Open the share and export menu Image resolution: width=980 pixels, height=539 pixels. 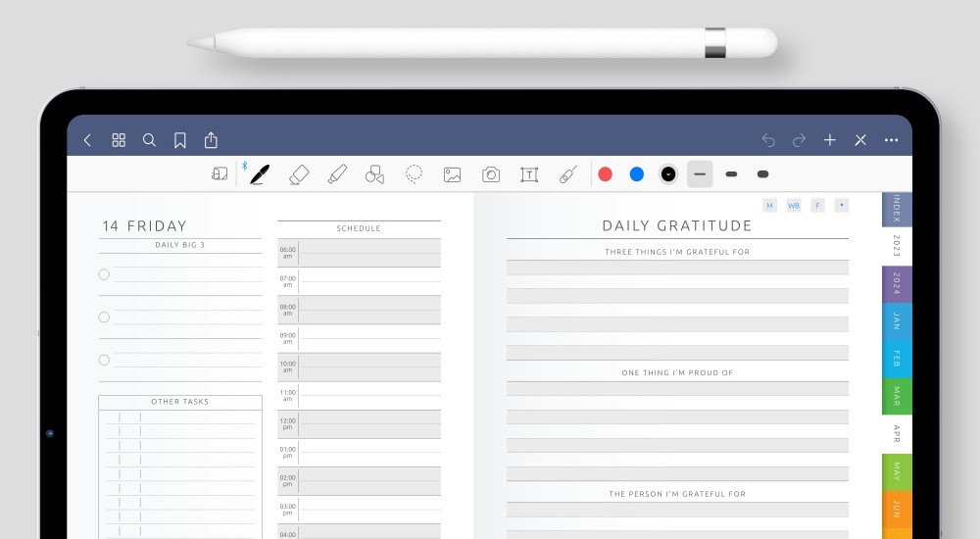click(x=212, y=140)
